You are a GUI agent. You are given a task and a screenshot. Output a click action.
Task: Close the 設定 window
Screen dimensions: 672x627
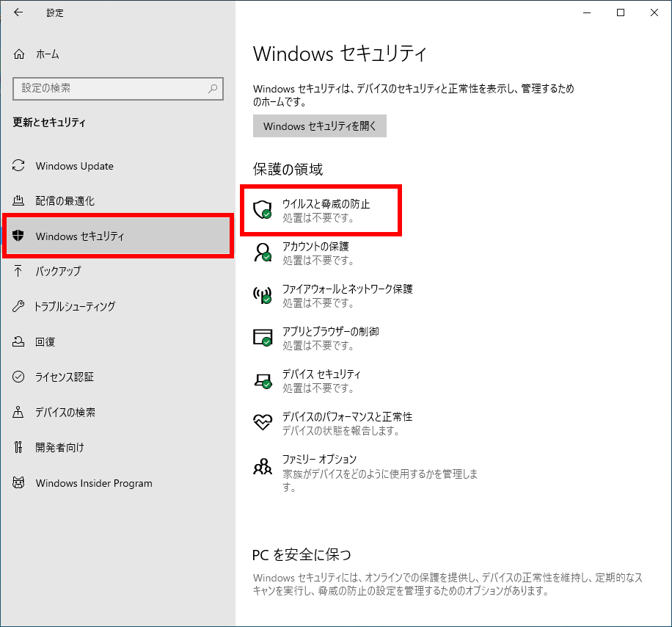coord(654,12)
